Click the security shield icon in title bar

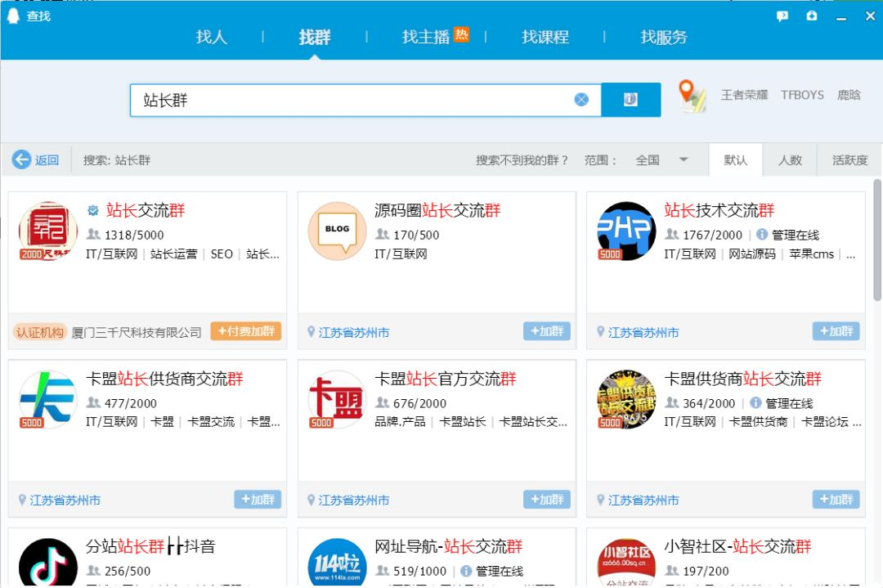[x=812, y=15]
